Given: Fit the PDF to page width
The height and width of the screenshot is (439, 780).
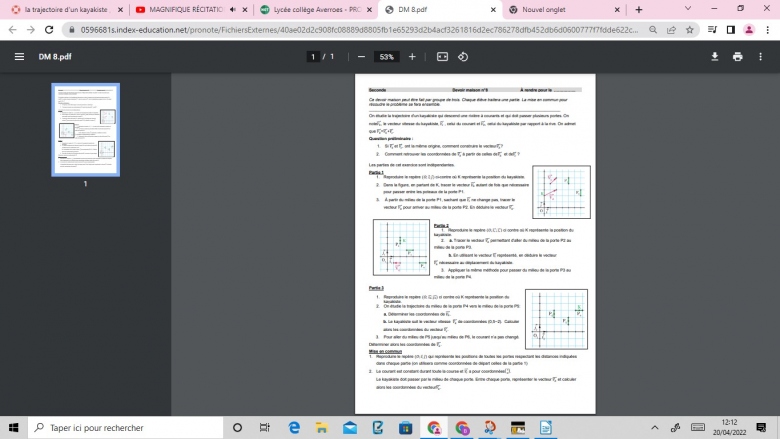Looking at the screenshot, I should (442, 57).
